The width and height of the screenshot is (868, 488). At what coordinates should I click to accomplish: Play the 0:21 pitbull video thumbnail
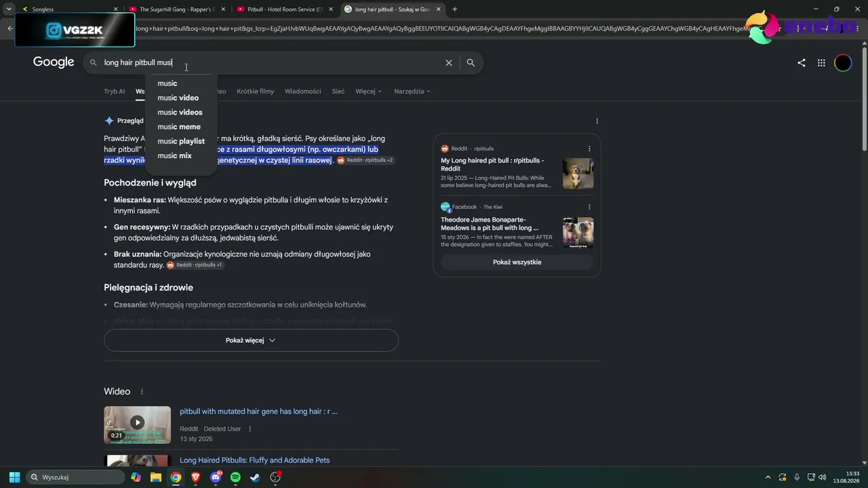tap(137, 425)
